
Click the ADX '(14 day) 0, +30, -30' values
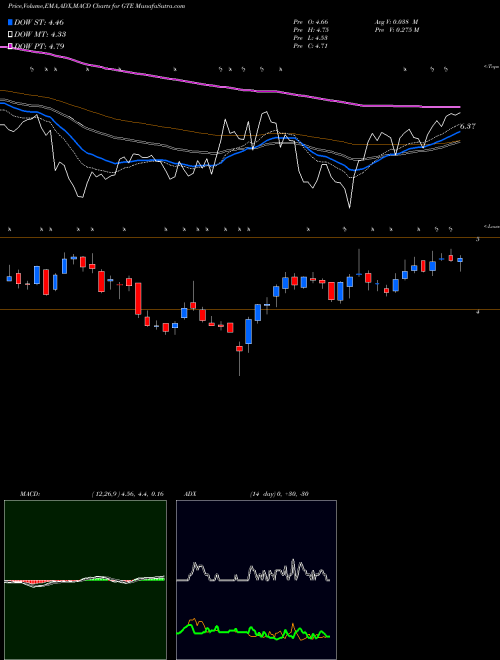click(x=279, y=494)
